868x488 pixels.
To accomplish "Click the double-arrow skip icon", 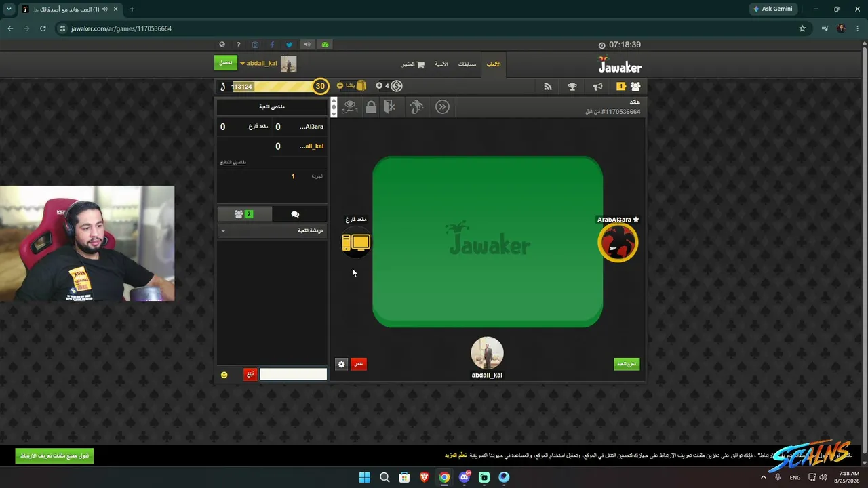I will 442,106.
